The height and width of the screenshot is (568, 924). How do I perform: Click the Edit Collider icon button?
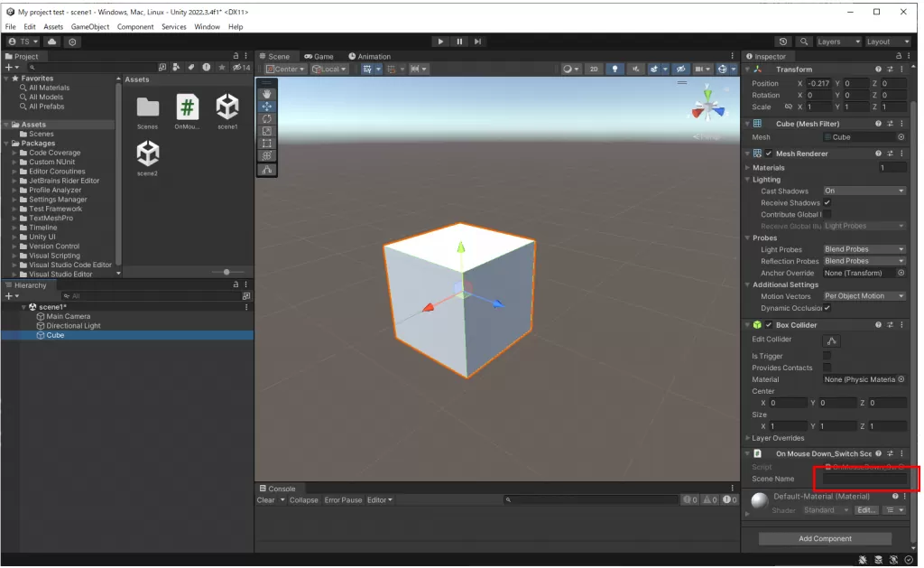[x=831, y=340]
